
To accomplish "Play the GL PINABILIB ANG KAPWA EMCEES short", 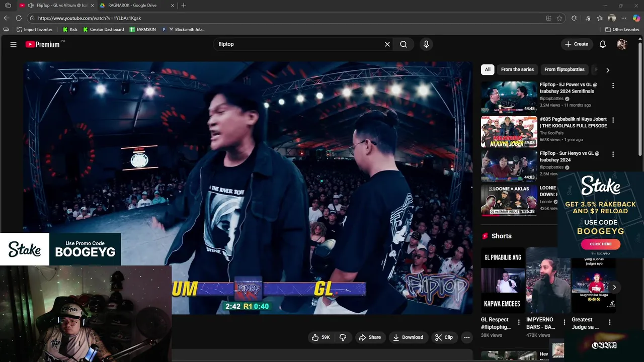I will pos(503,281).
